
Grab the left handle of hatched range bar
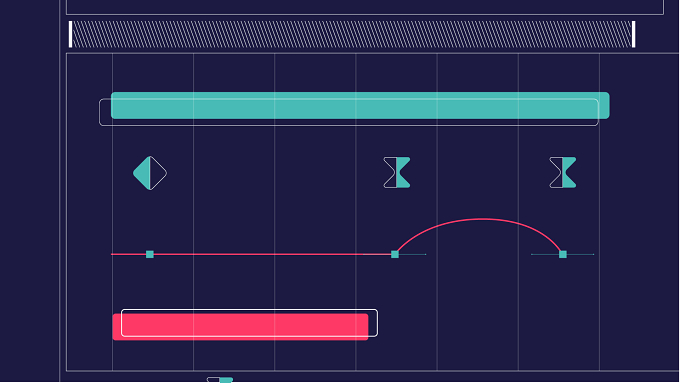[70, 34]
